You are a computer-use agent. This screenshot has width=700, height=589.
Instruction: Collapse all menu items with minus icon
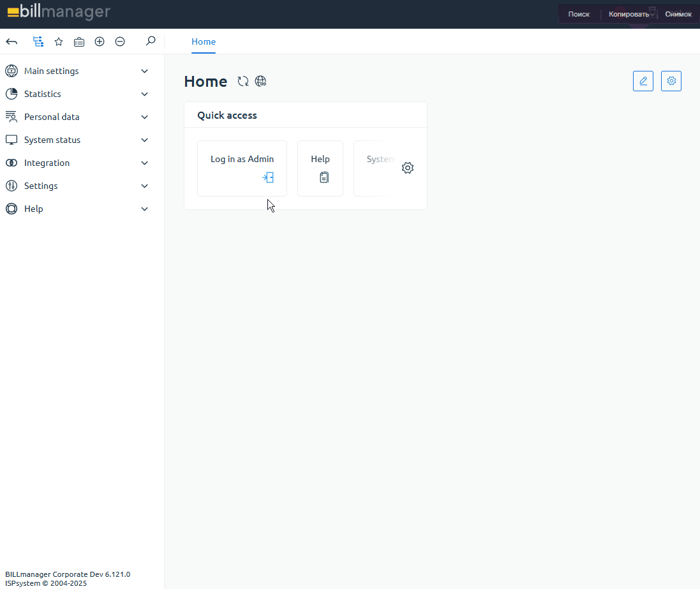(120, 41)
